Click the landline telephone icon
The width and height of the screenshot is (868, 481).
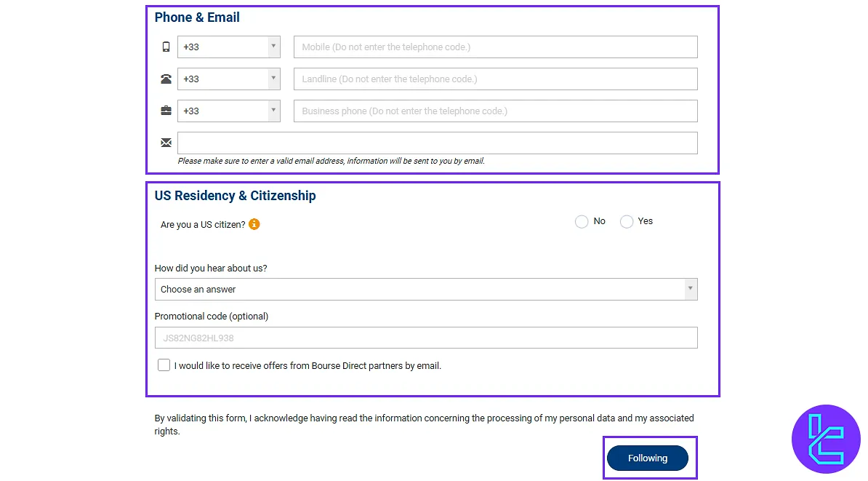point(166,78)
